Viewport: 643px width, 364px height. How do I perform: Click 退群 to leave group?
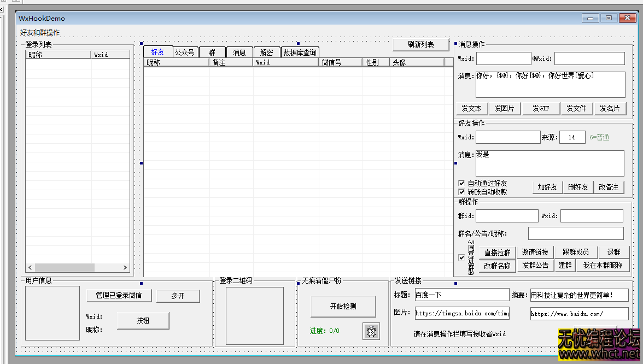point(614,252)
